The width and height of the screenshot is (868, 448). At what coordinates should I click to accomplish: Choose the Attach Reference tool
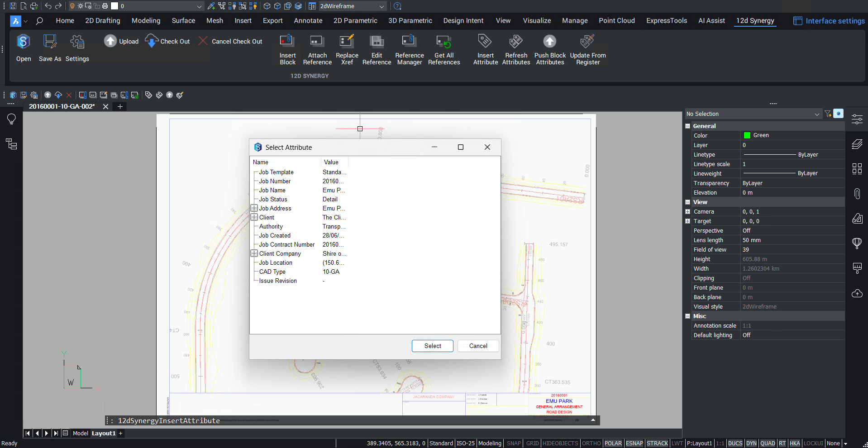point(317,50)
